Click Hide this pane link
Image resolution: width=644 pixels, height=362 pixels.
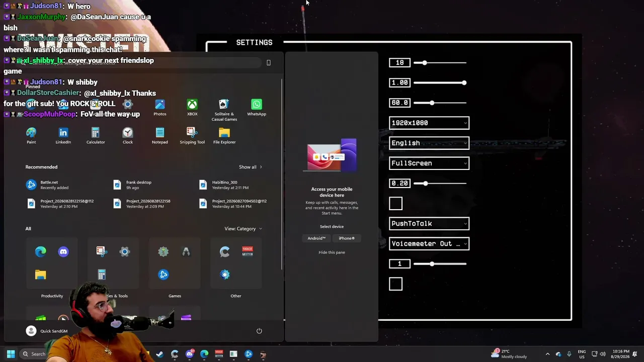pos(332,252)
